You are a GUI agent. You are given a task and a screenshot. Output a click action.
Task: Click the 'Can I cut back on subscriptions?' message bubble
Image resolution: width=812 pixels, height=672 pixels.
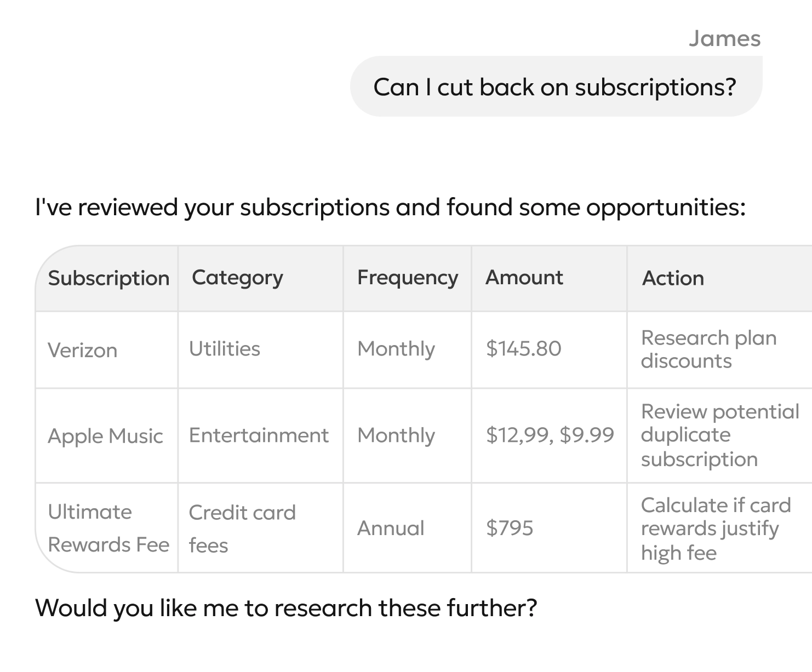coord(555,87)
